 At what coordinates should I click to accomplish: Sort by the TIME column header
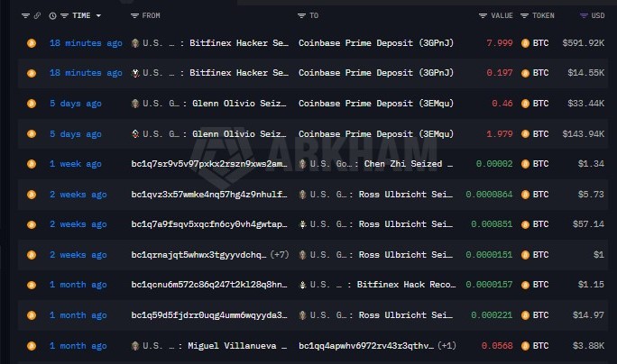pos(81,15)
